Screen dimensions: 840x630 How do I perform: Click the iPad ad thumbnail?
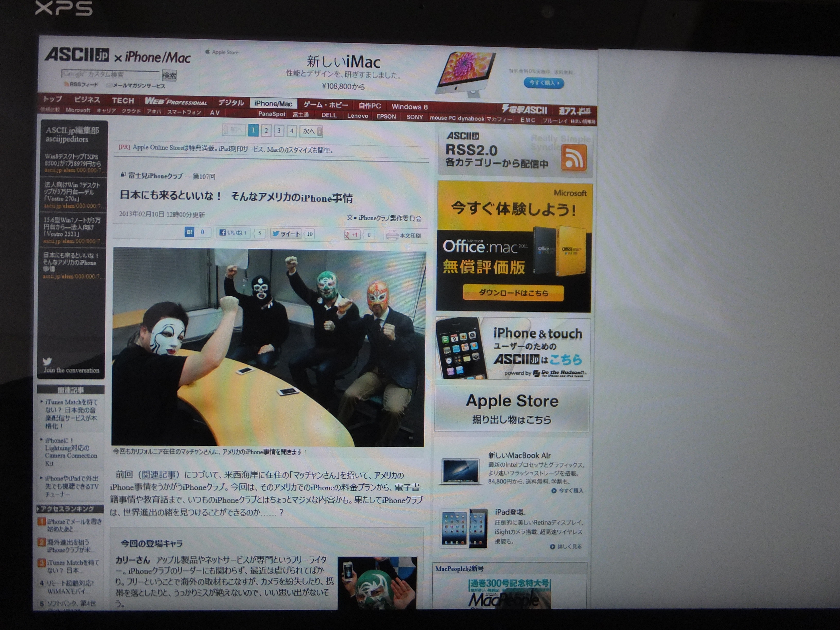click(465, 528)
